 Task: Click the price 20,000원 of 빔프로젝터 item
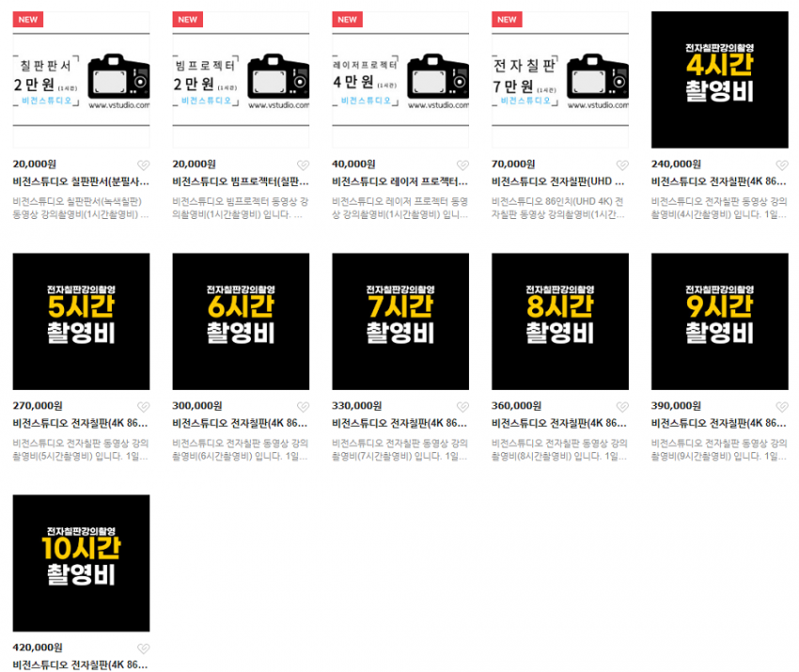(195, 164)
